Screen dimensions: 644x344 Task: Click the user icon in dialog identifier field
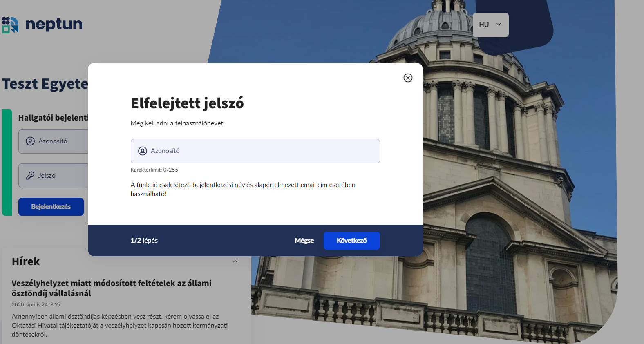click(143, 151)
